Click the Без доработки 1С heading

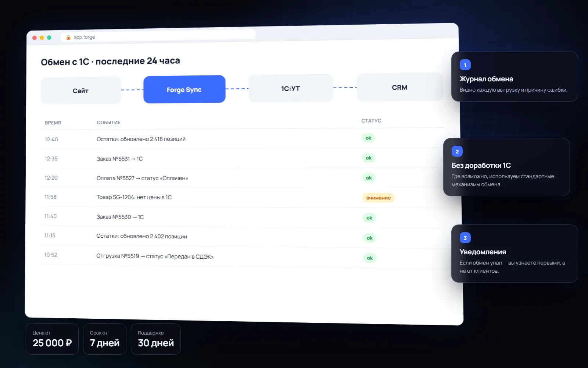pos(481,165)
